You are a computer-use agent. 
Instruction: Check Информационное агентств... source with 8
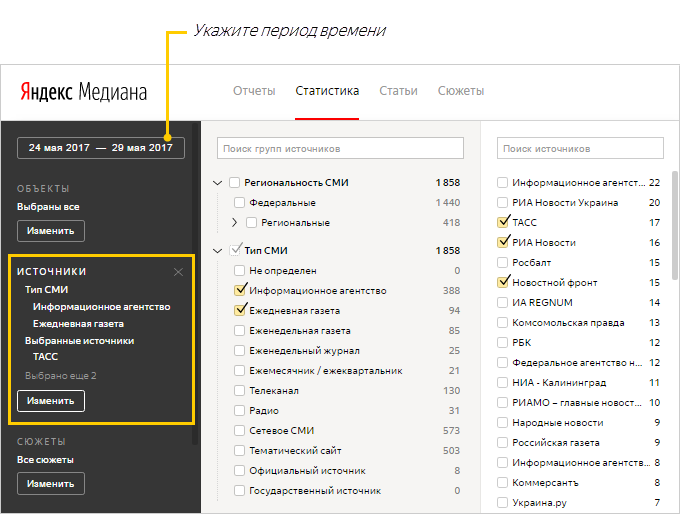coord(502,463)
